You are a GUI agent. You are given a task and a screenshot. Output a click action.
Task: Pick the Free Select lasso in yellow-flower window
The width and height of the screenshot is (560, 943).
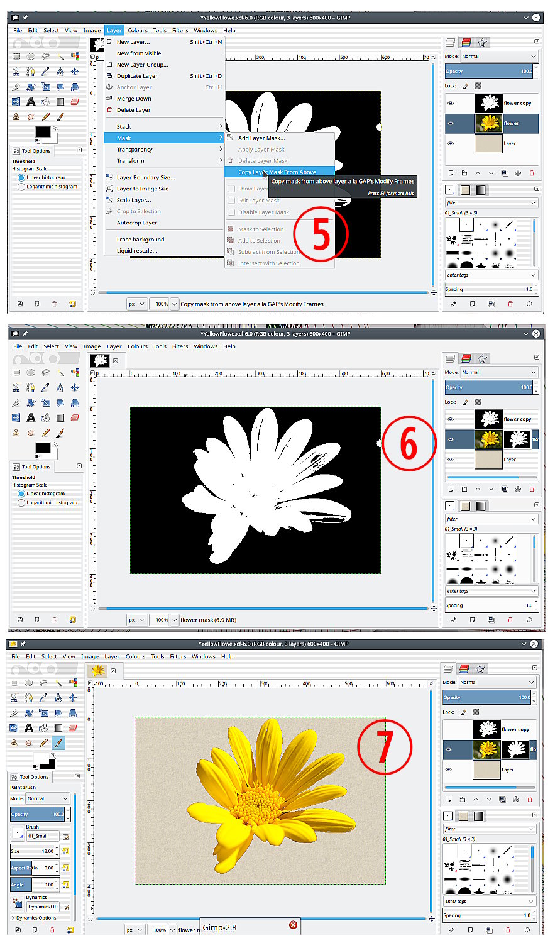tap(43, 682)
